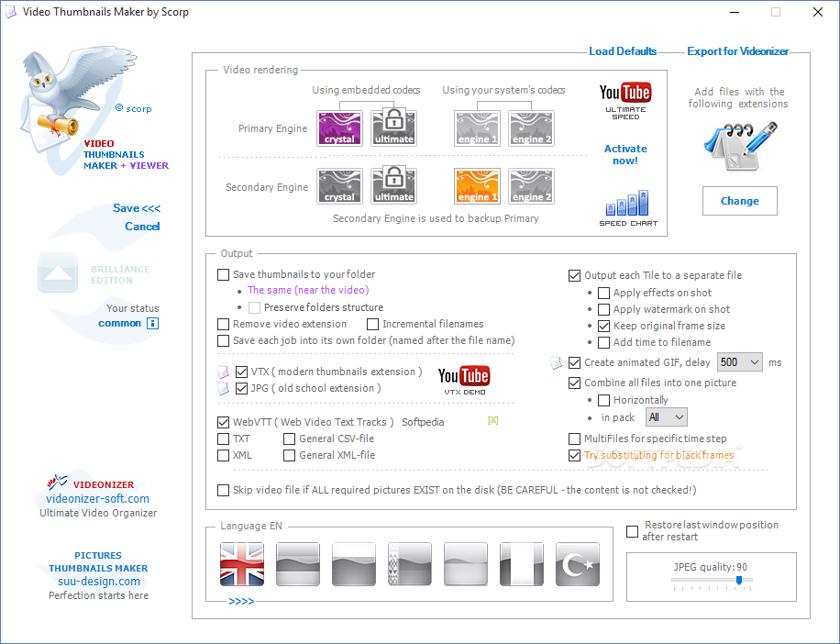This screenshot has height=644, width=840.
Task: Toggle Combine all files into one picture
Action: coord(574,383)
